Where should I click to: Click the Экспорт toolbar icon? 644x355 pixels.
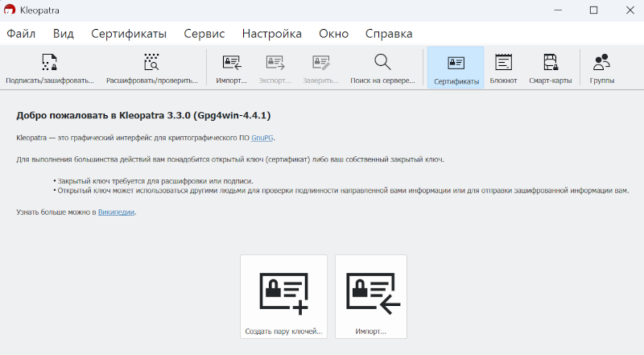click(275, 68)
